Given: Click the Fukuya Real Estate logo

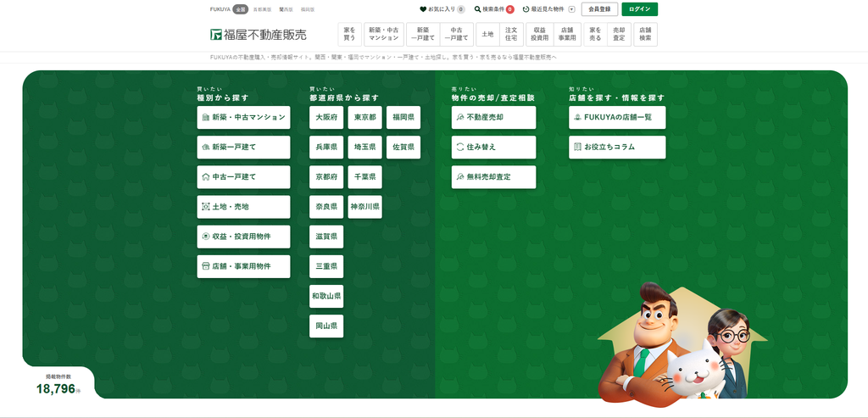Looking at the screenshot, I should tap(258, 34).
